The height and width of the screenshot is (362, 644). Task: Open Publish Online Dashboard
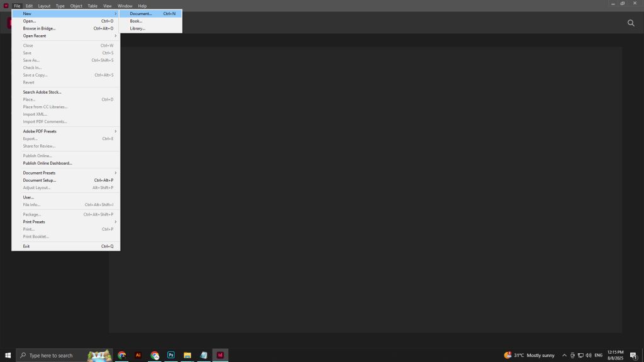coord(47,163)
